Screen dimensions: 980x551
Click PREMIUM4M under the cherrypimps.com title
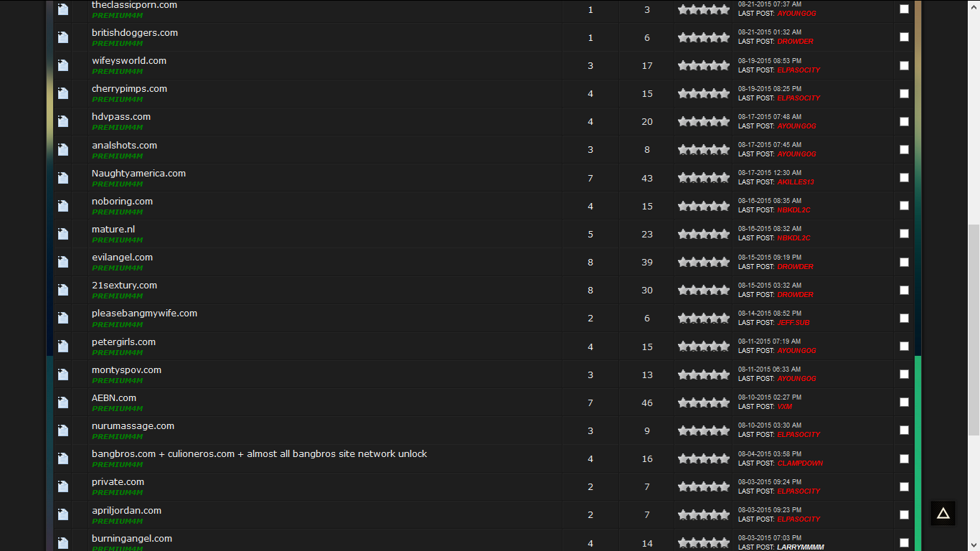118,100
